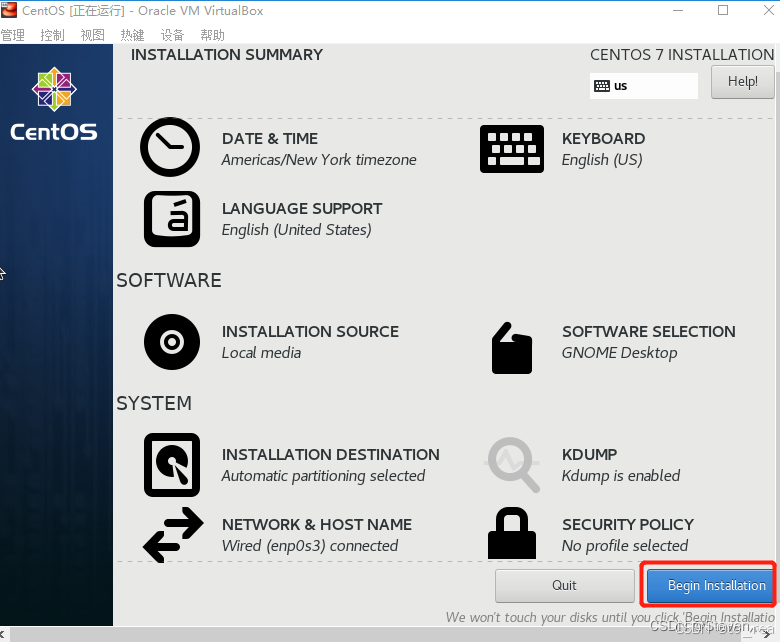Screen dimensions: 780x642
Task: Click Americas/New York timezone text
Action: (x=319, y=160)
